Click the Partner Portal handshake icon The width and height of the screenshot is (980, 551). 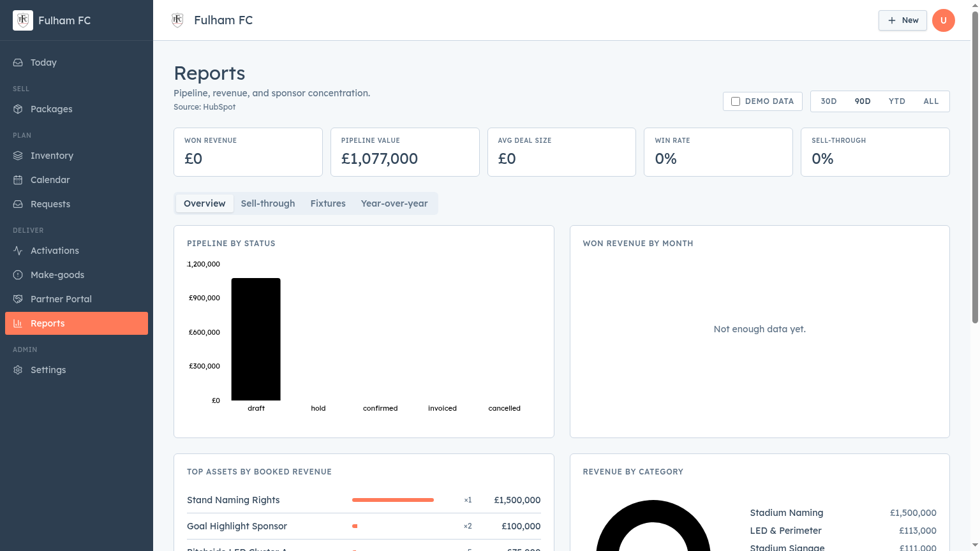click(x=18, y=299)
